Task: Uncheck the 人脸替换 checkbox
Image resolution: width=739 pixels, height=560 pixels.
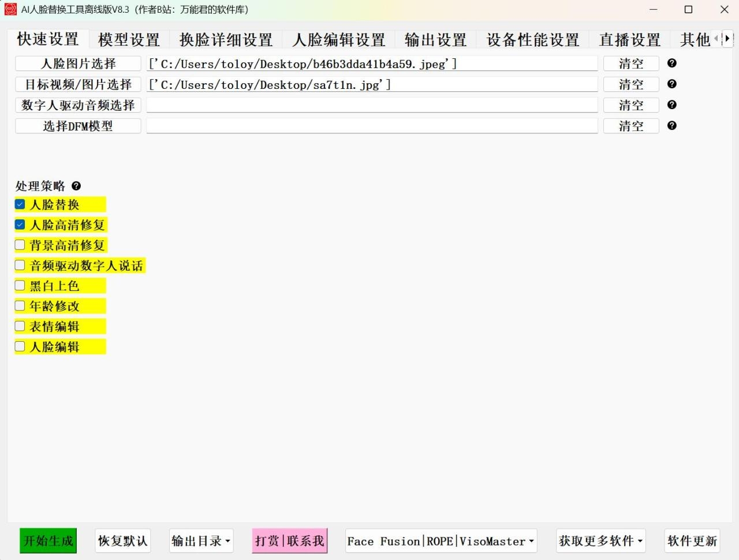Action: 20,204
